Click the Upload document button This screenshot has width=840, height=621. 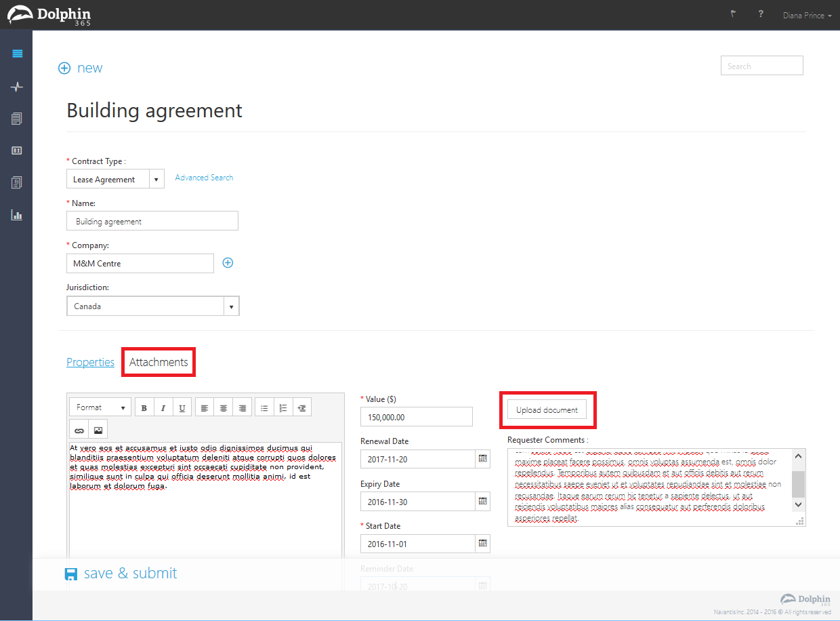(547, 409)
